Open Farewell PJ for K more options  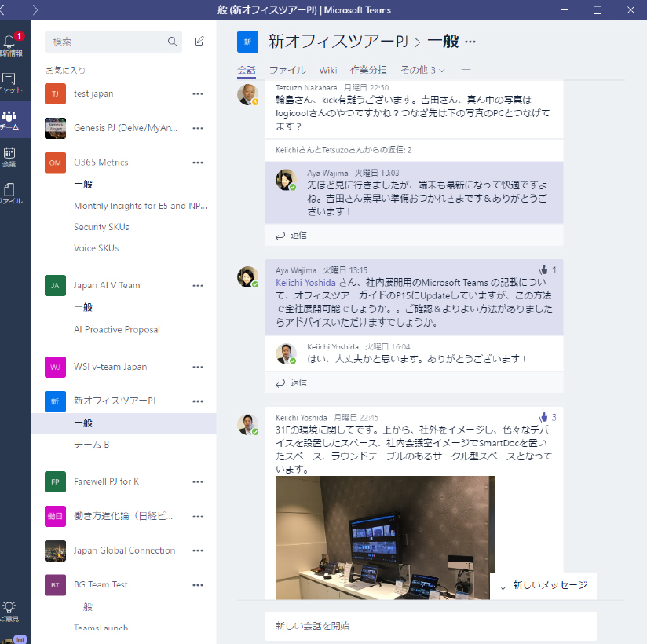[x=198, y=481]
